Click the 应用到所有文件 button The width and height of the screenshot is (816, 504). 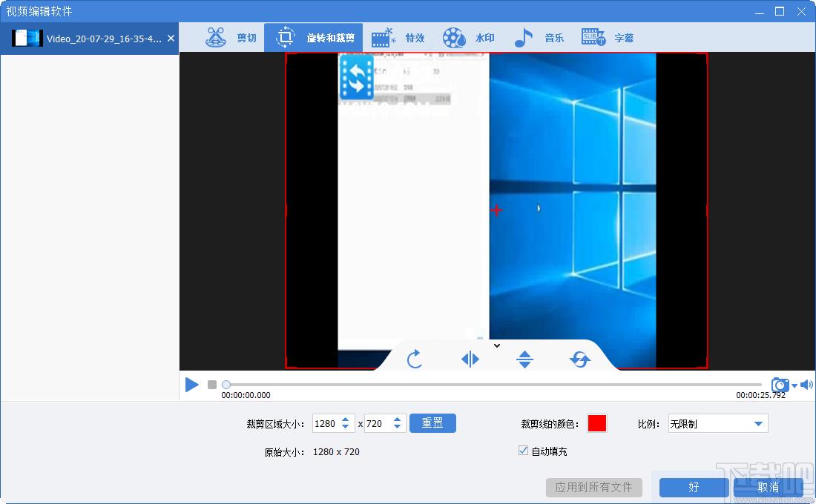(x=593, y=488)
